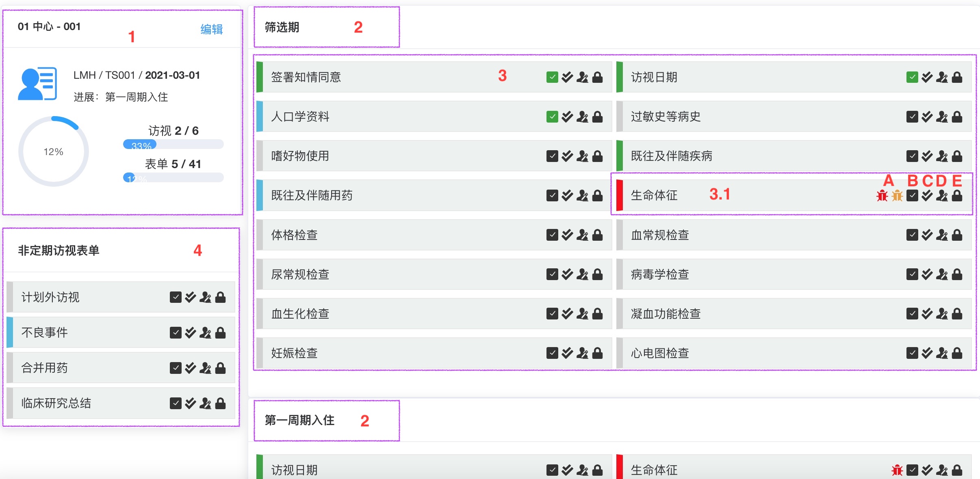Toggle the checkbox on 嗜好物使用
Screen dimensions: 980x479
pos(552,156)
